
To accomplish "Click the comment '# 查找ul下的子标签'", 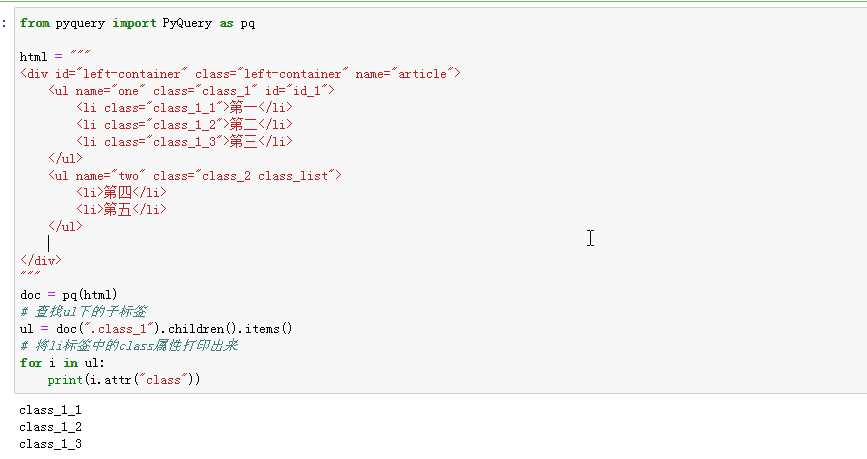I will pos(82,311).
